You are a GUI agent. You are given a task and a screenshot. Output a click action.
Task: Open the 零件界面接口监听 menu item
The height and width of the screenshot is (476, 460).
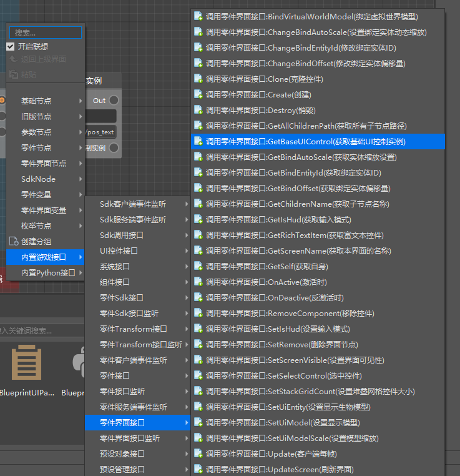pos(130,439)
